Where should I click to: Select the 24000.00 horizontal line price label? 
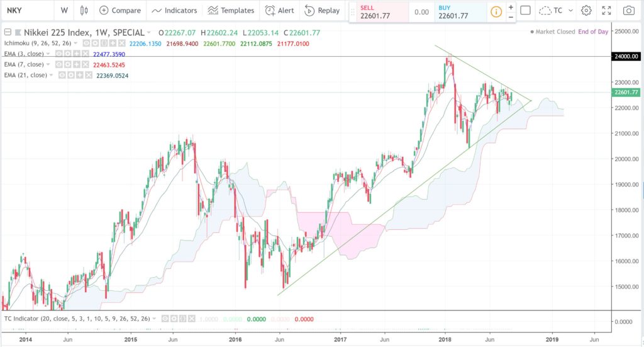point(626,56)
